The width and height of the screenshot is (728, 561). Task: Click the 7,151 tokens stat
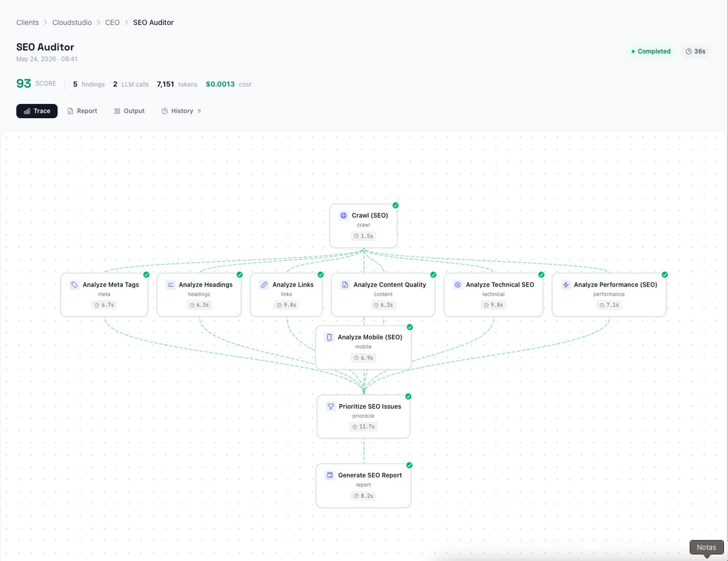(x=177, y=84)
